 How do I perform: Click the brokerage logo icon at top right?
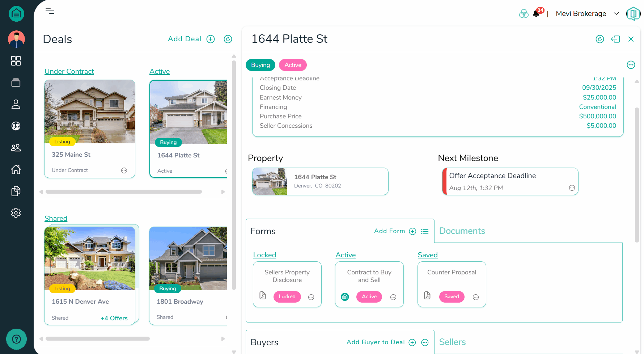[x=633, y=14]
